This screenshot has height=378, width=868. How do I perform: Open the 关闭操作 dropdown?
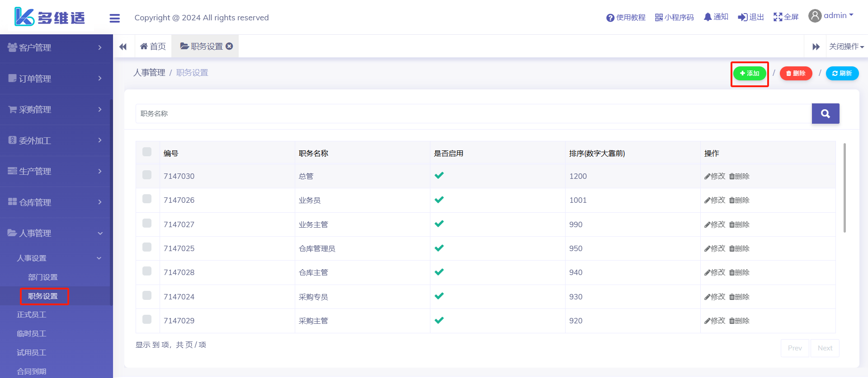[x=846, y=47]
